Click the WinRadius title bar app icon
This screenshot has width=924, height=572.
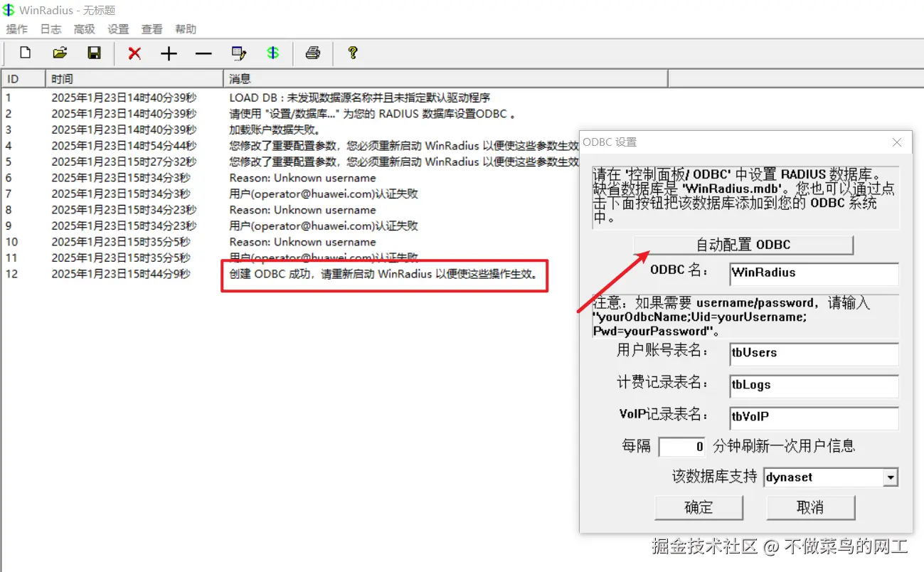[9, 10]
